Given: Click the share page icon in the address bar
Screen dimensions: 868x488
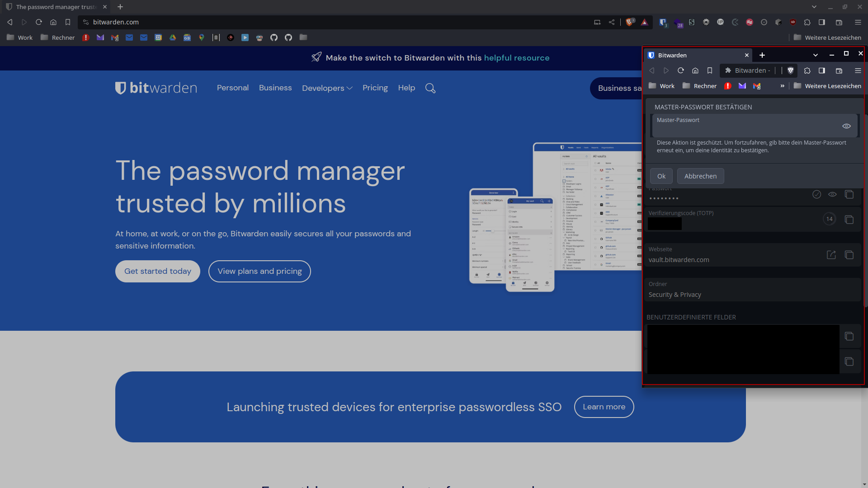Looking at the screenshot, I should point(612,22).
